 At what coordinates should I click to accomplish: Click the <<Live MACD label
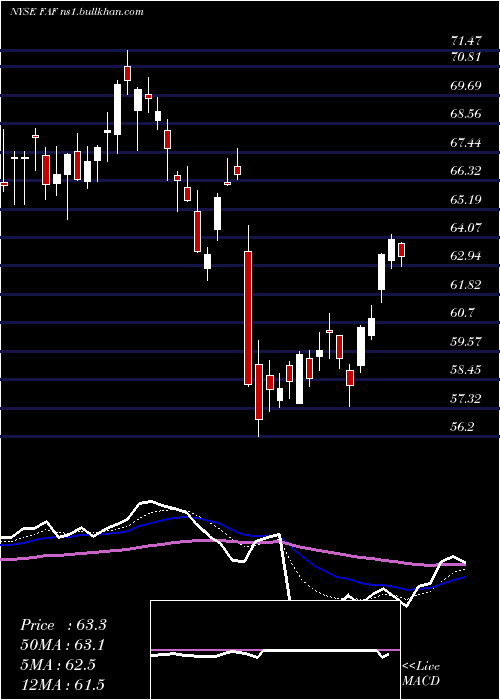pos(421,674)
